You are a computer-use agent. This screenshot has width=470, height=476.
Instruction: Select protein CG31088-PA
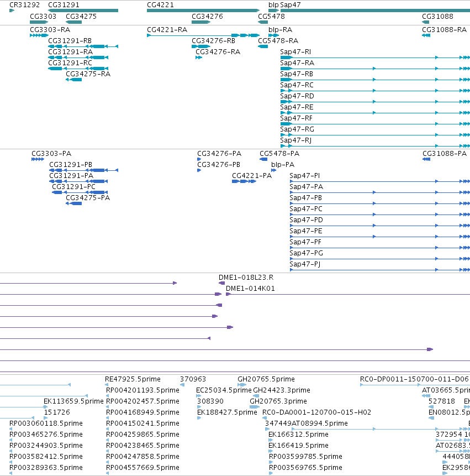[x=445, y=154]
